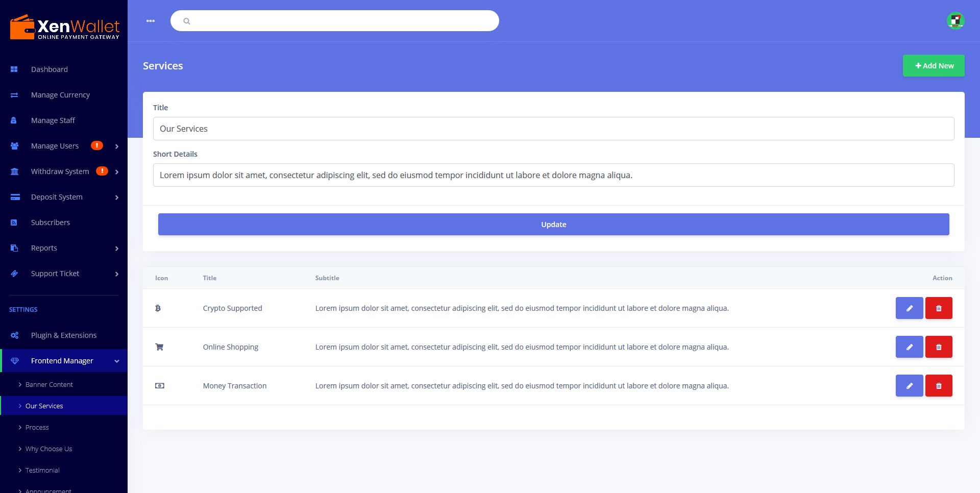Focus the Short Details input field
This screenshot has height=493, width=980.
[x=554, y=175]
